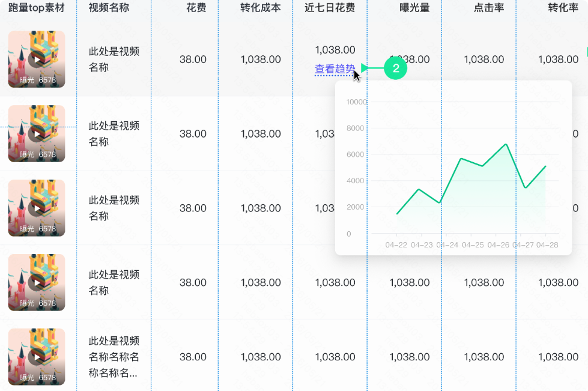Click the 6000 label on the chart y-axis
Screen dimensions: 588x391
355,154
